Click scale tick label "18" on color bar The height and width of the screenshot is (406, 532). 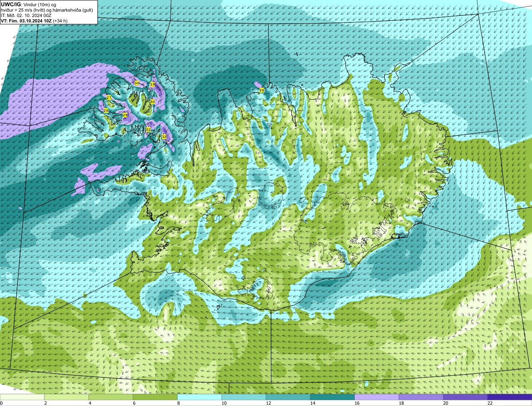(401, 403)
